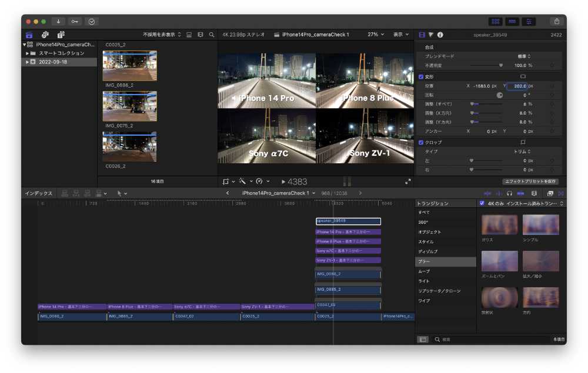Select the ワイプ transition category

(x=446, y=301)
